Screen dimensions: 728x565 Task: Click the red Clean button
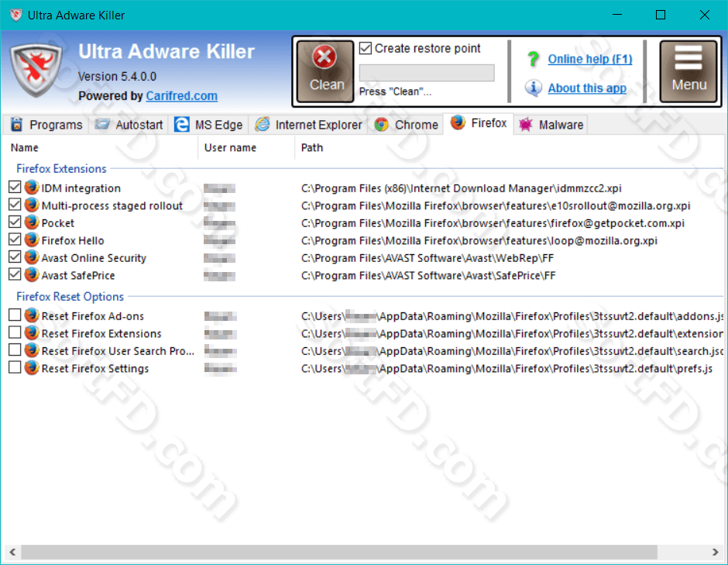(x=325, y=71)
